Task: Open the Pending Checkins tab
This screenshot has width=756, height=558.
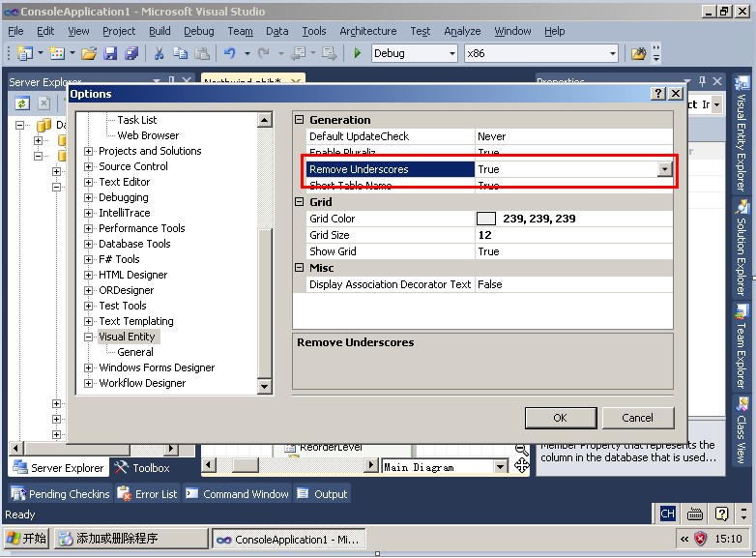Action: click(60, 494)
